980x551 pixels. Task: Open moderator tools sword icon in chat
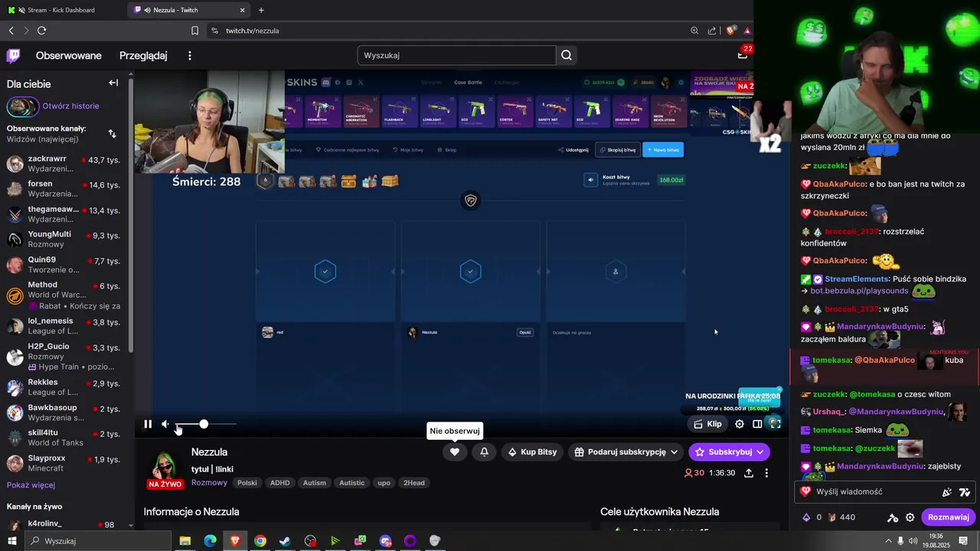coord(893,517)
